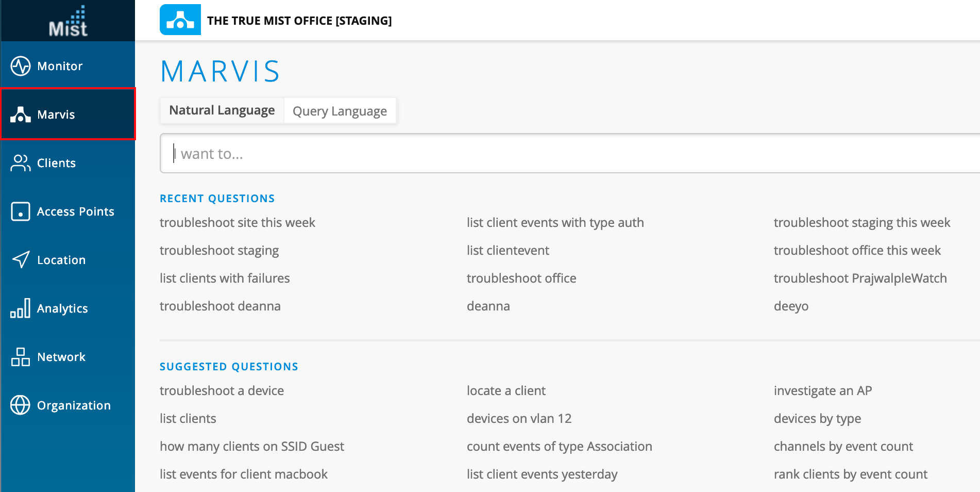Select "troubleshoot PrajwalpleWatch" recent question

(860, 278)
